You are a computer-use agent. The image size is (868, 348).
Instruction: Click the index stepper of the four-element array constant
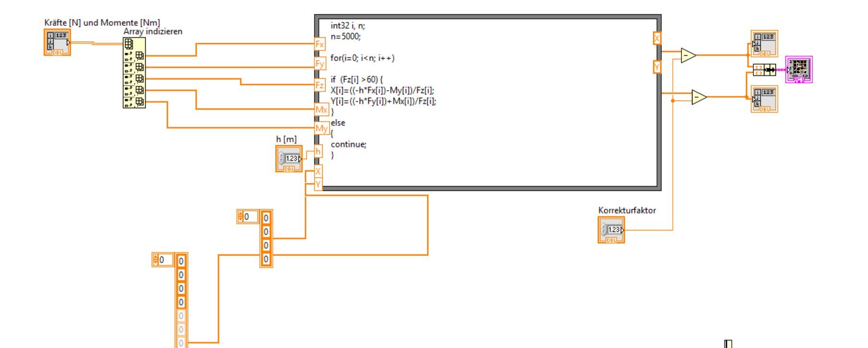(x=241, y=217)
